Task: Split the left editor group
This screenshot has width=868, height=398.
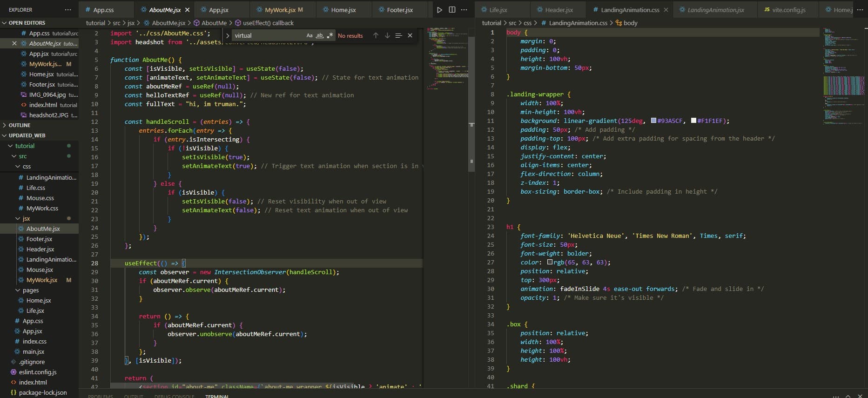Action: (x=452, y=9)
